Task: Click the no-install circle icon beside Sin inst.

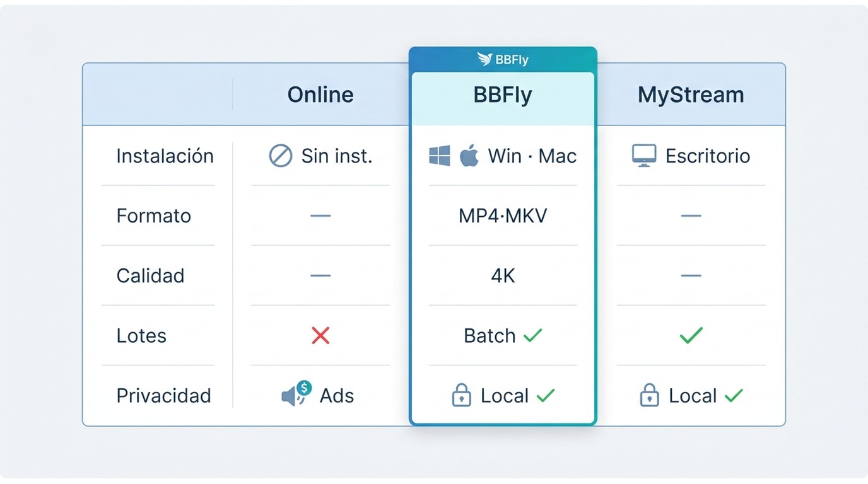Action: (281, 156)
